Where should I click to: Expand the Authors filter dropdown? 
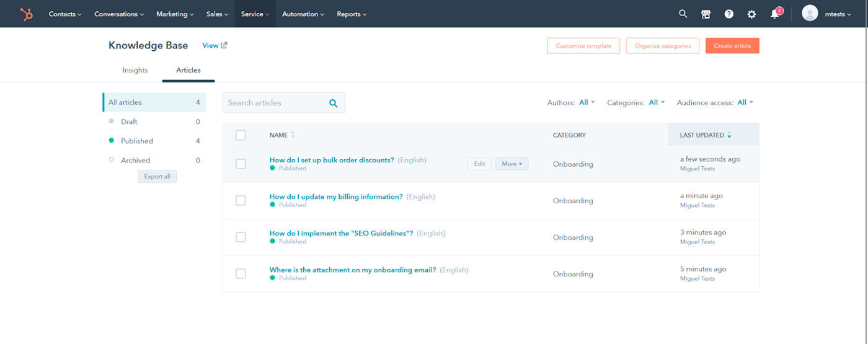click(x=587, y=102)
